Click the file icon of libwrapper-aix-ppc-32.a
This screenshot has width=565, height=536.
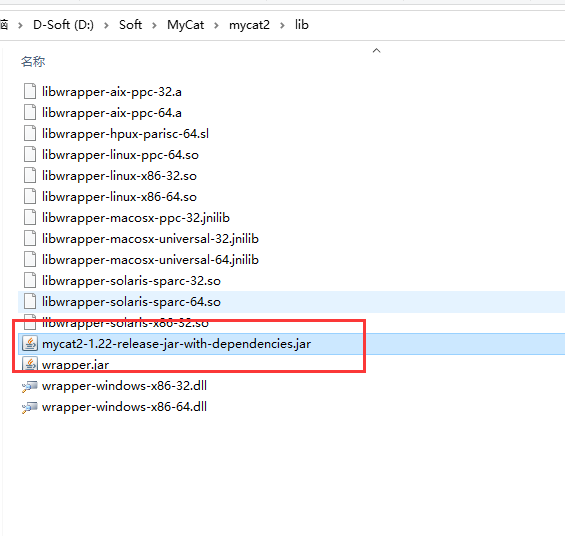30,91
